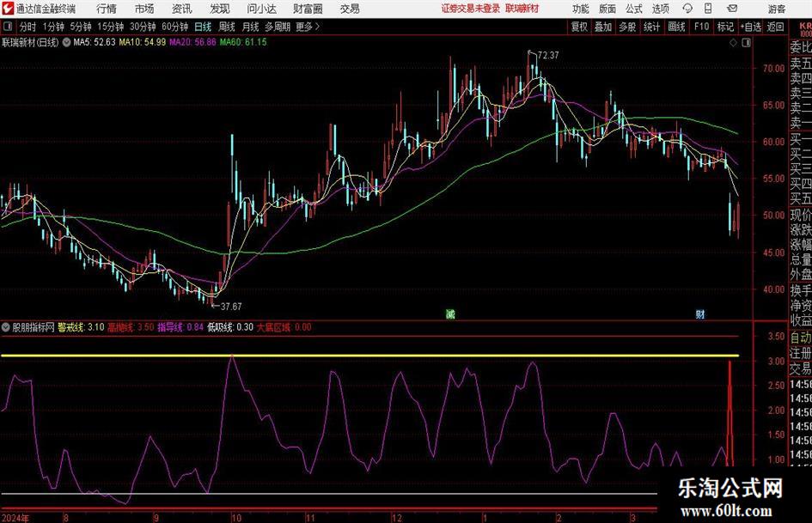This screenshot has width=812, height=523.
Task: Open the 选项 menu
Action: click(x=660, y=9)
